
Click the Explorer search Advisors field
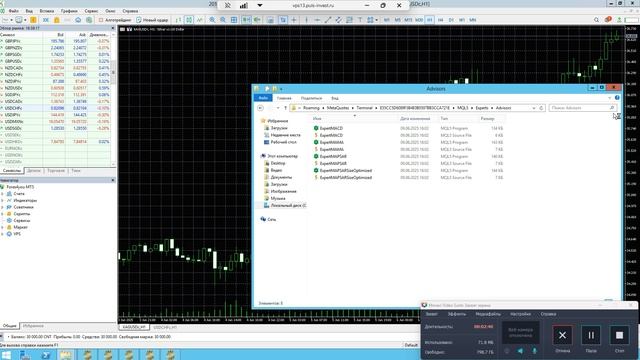[x=582, y=108]
